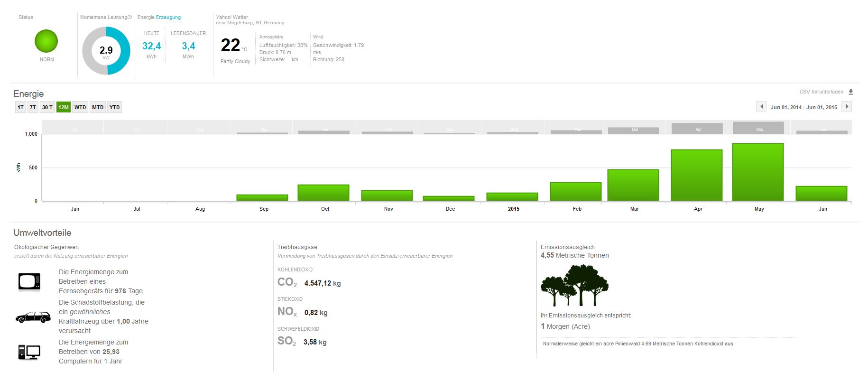Click the May green energy bar

[758, 172]
